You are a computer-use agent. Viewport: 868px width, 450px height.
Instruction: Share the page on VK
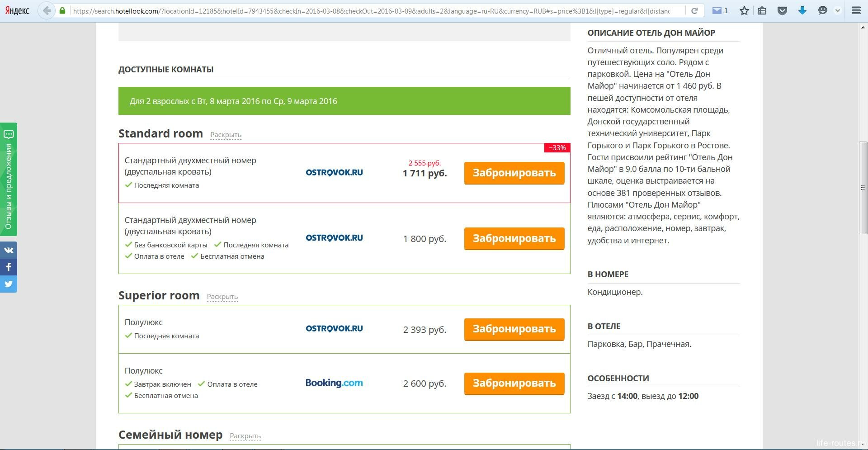coord(9,250)
